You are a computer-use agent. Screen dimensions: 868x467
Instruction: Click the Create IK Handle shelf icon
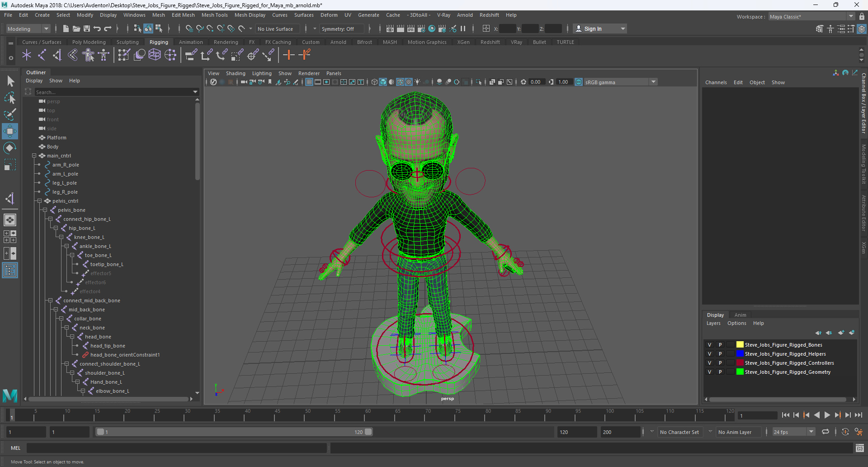tap(57, 55)
